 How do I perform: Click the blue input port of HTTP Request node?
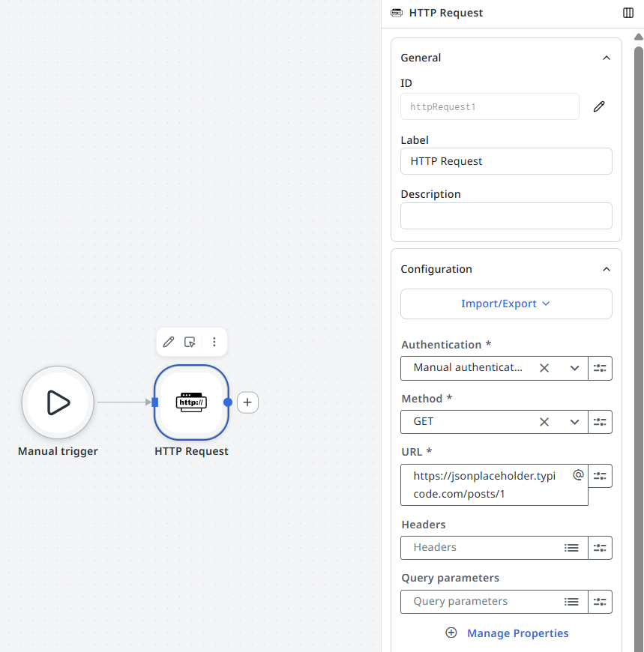click(154, 402)
